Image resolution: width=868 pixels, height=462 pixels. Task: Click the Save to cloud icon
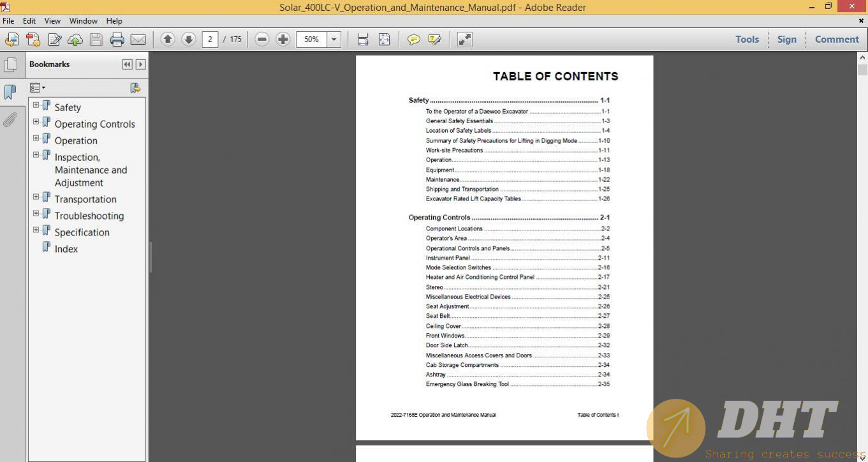pos(75,40)
